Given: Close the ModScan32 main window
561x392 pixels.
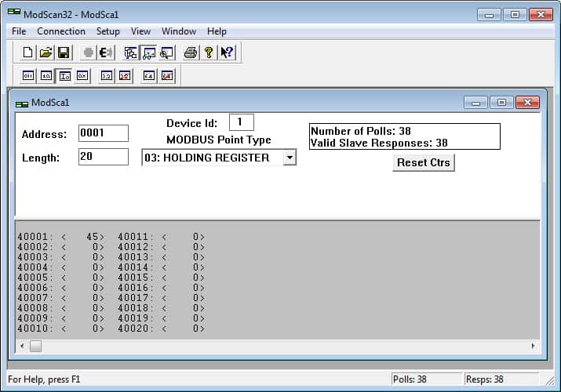Looking at the screenshot, I should (x=541, y=15).
